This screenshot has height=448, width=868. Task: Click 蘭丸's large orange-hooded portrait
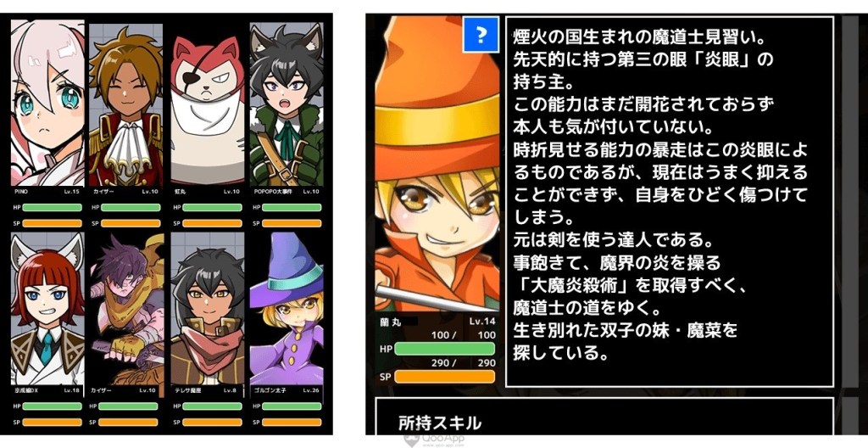tap(436, 165)
